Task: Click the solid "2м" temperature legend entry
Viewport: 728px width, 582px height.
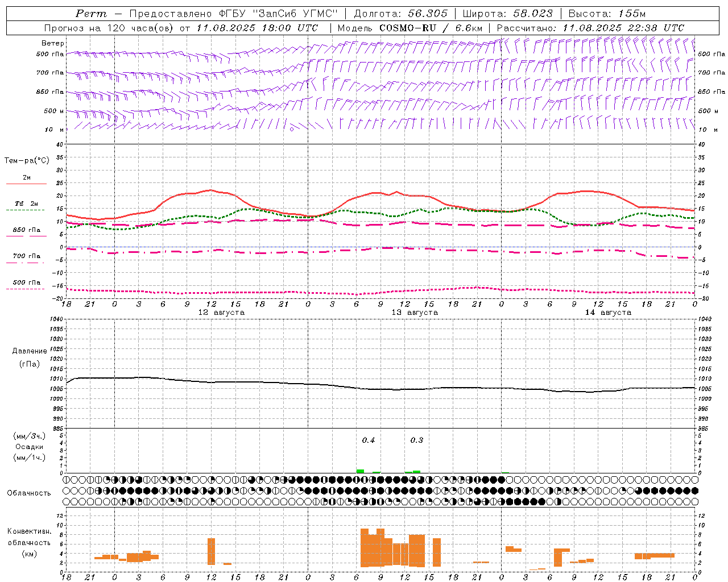Action: click(x=27, y=178)
